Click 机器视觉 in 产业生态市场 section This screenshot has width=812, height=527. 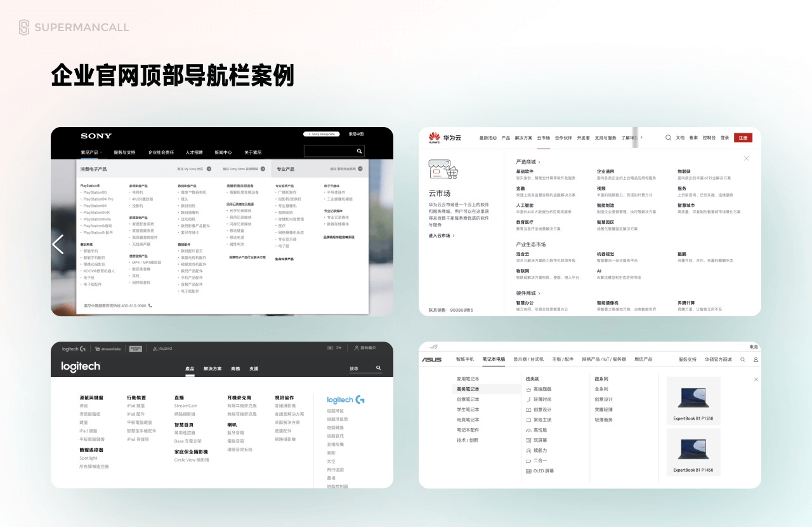pyautogui.click(x=605, y=254)
